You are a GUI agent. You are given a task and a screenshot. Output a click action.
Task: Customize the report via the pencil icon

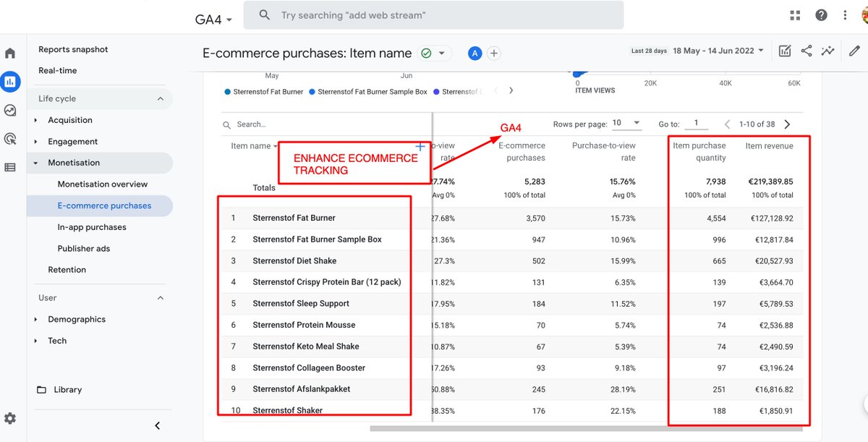tap(854, 51)
